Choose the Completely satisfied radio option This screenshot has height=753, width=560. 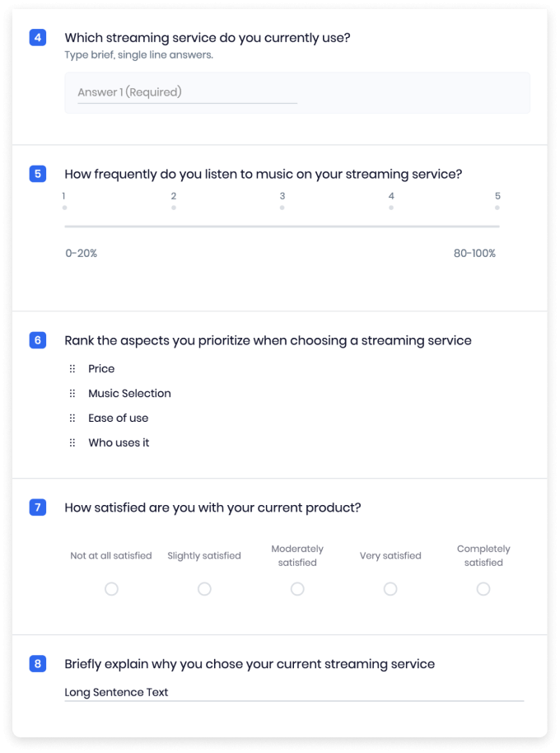pos(483,589)
